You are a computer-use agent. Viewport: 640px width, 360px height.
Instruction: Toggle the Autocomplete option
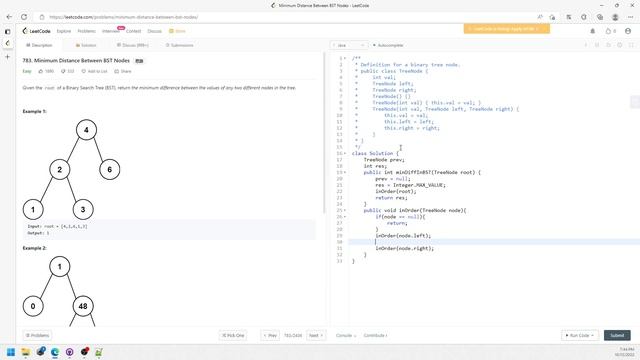pos(388,45)
